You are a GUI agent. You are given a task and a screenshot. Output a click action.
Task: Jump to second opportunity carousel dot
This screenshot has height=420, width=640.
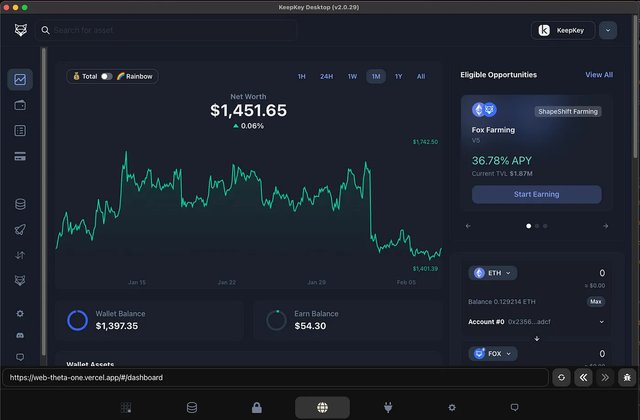pos(537,226)
